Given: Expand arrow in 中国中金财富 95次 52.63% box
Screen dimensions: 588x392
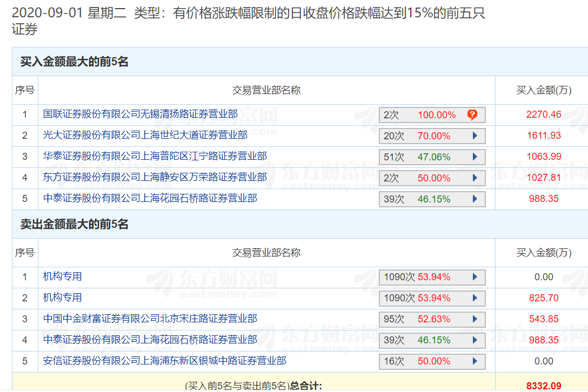Looking at the screenshot, I should pyautogui.click(x=475, y=319).
